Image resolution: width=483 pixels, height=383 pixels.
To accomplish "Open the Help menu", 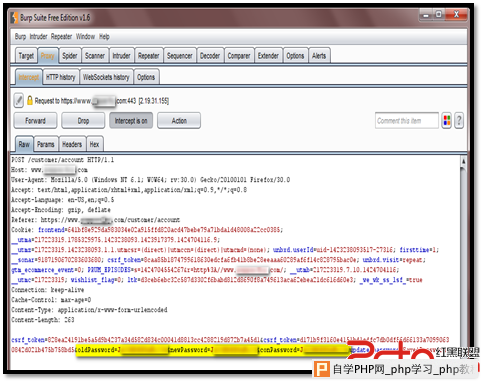I will (104, 37).
